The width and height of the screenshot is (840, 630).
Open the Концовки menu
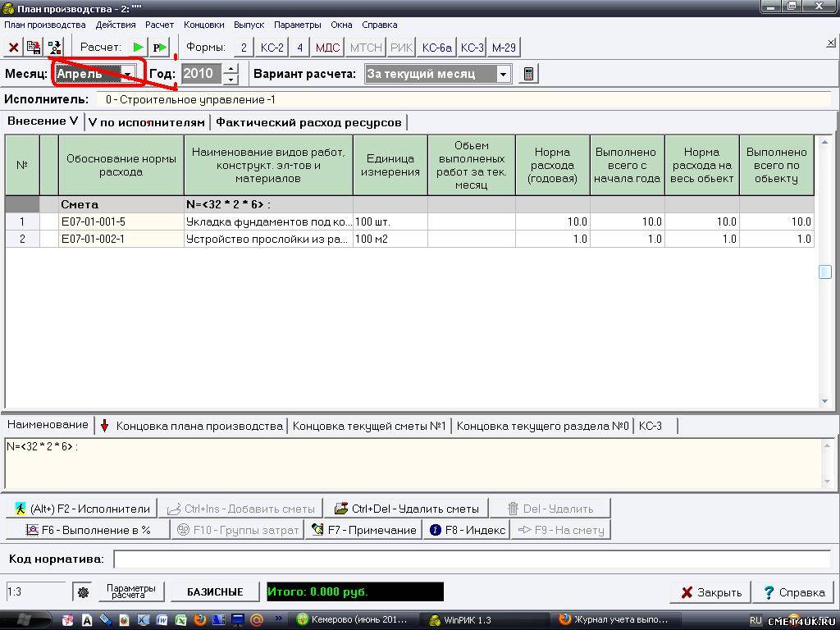(x=204, y=25)
